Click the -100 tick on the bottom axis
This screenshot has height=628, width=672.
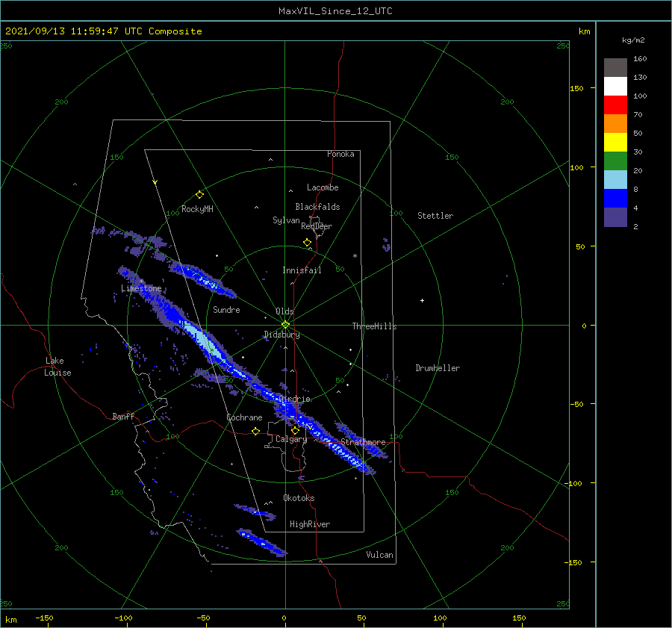tap(123, 618)
